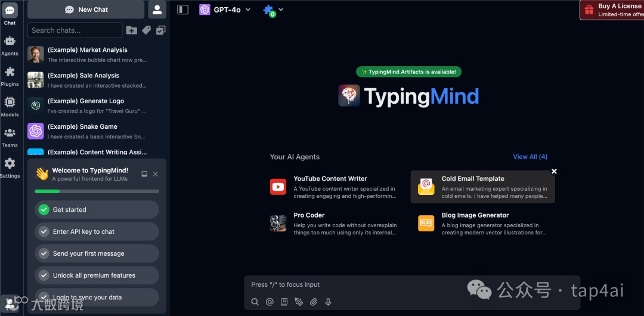This screenshot has width=644, height=316.
Task: Open the Teams section in the sidebar
Action: (x=10, y=137)
